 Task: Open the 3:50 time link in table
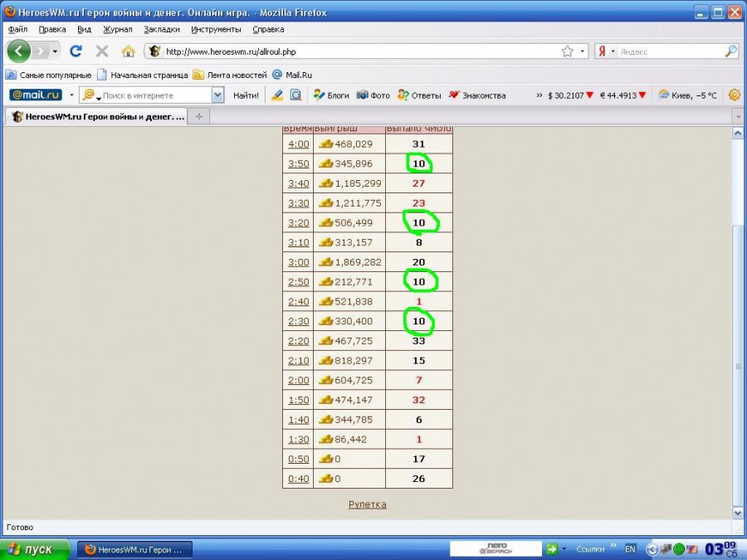tap(298, 164)
